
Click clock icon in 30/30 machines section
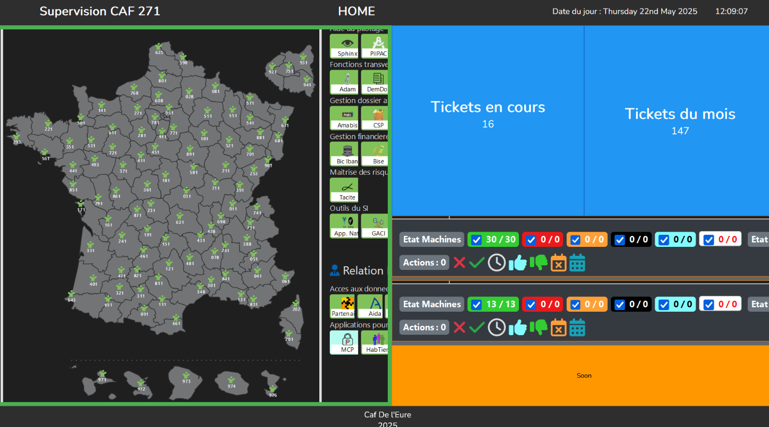[496, 263]
